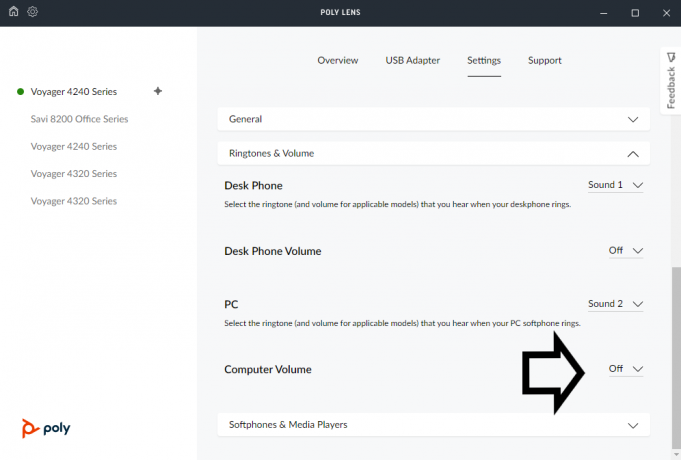Expand Softphones & Media Players section
Image resolution: width=681 pixels, height=460 pixels.
[x=632, y=425]
